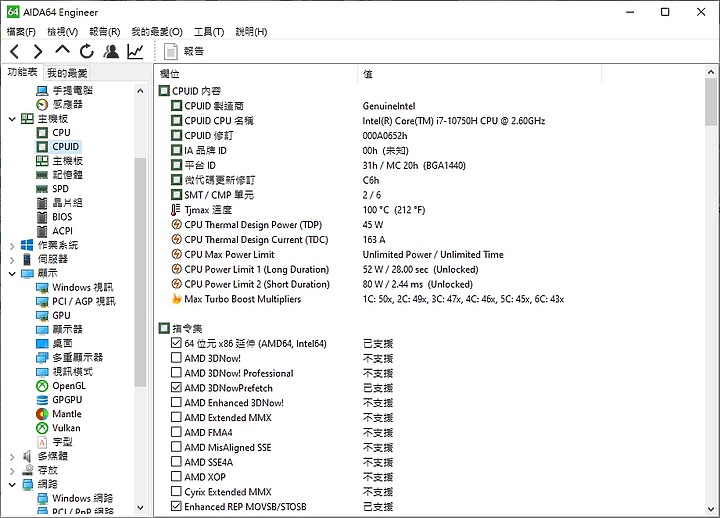Open the 字型 fonts icon in tree
This screenshot has width=720, height=518.
point(42,442)
